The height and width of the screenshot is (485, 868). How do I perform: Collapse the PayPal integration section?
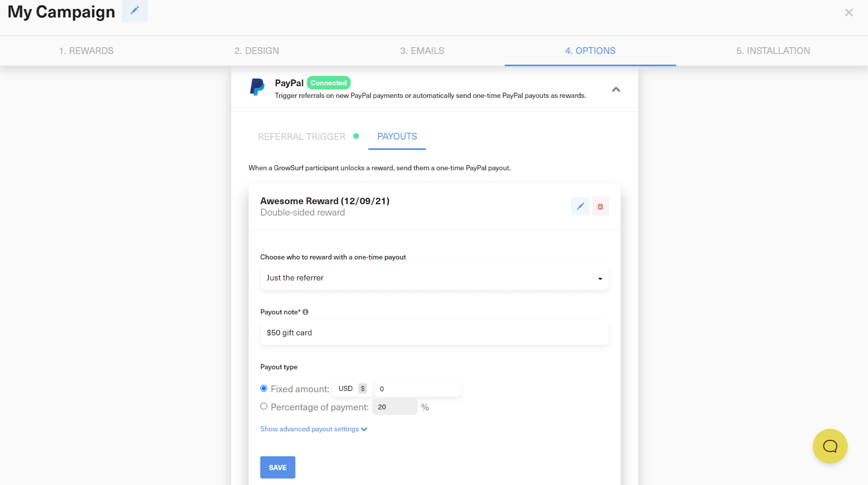(x=616, y=90)
